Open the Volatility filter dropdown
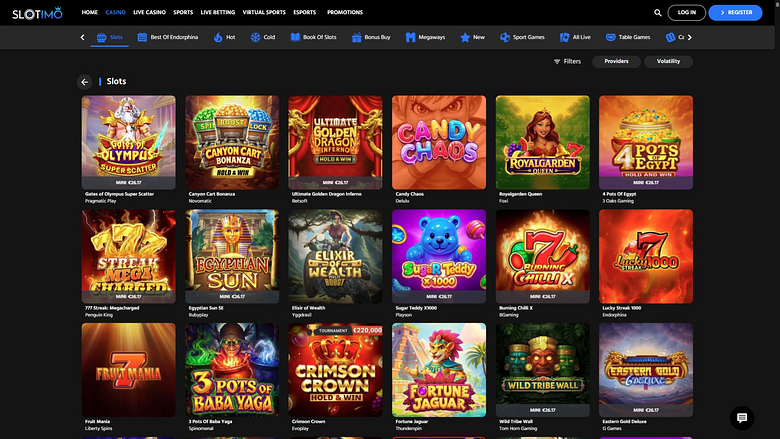This screenshot has height=439, width=780. (x=668, y=62)
